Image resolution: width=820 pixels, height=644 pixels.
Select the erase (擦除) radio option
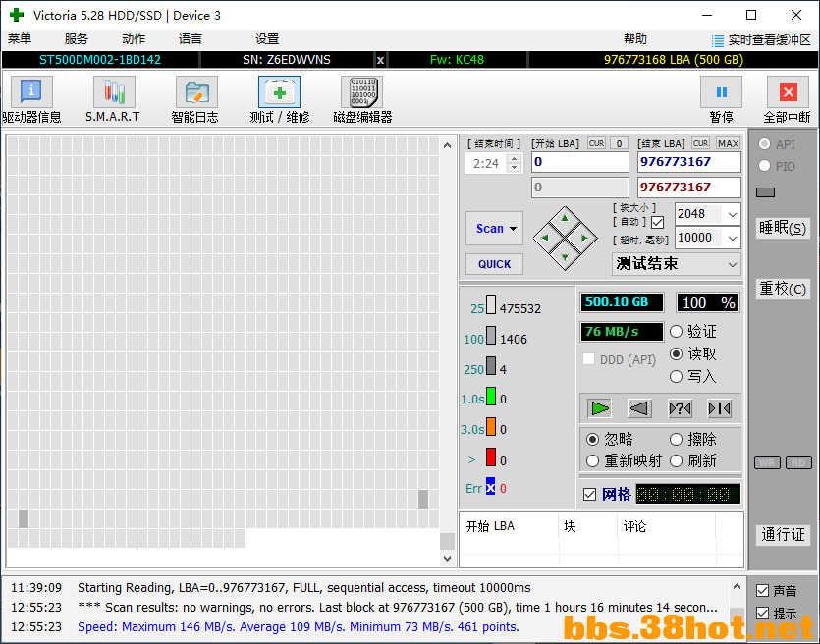pos(677,439)
